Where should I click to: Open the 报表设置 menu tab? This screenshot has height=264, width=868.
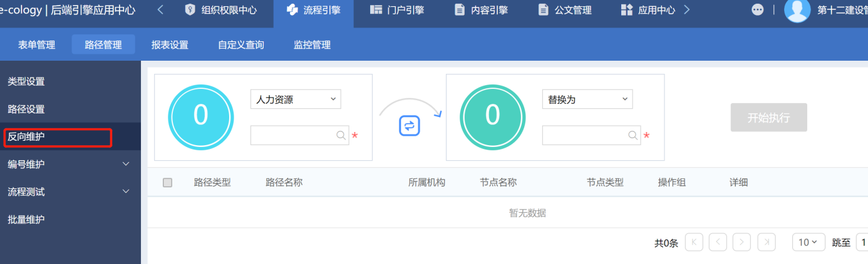[170, 45]
